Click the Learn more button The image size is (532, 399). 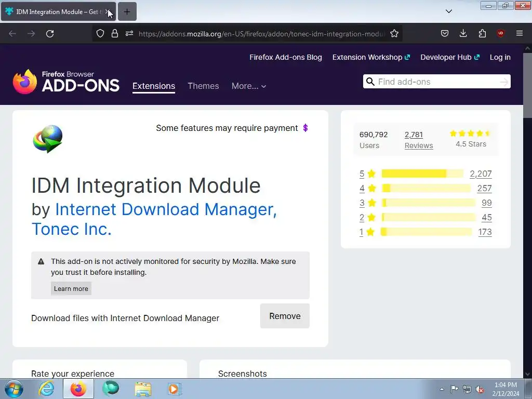71,288
